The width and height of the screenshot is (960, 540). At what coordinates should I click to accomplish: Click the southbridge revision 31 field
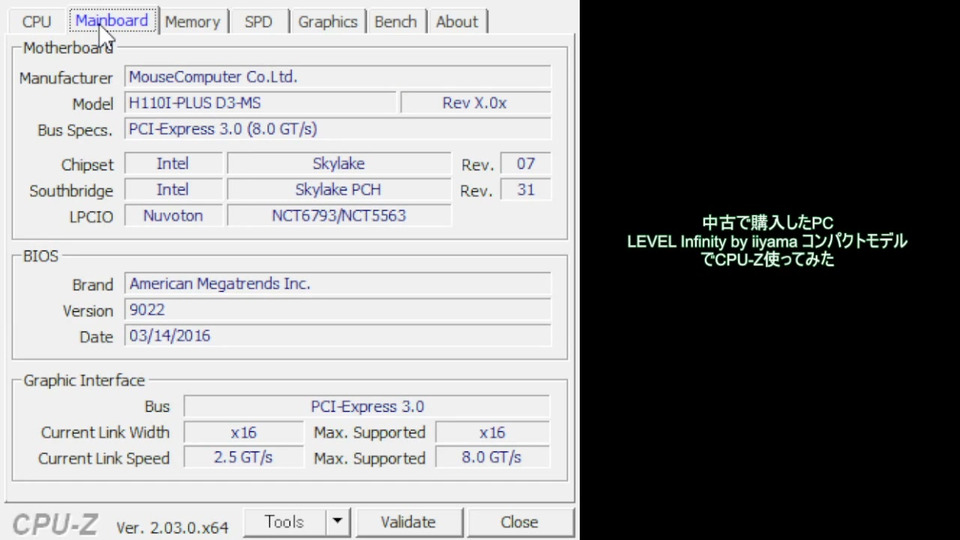click(x=526, y=190)
